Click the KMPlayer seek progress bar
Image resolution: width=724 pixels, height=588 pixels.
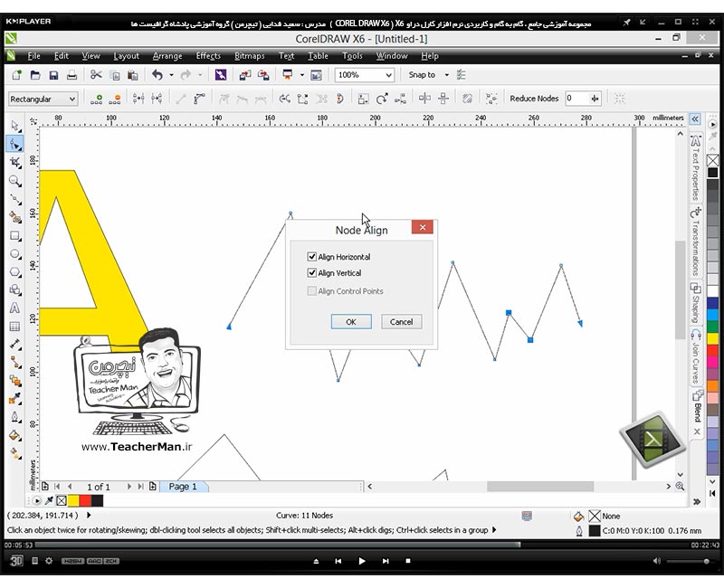(x=361, y=545)
